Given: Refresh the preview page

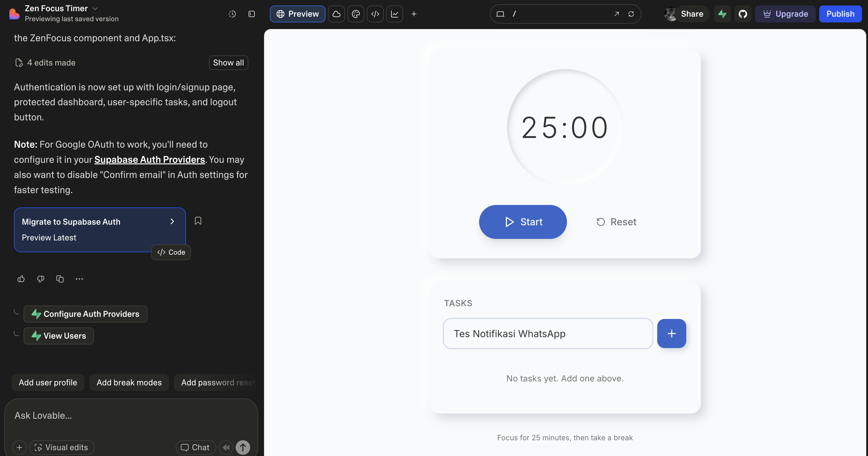Looking at the screenshot, I should tap(631, 14).
